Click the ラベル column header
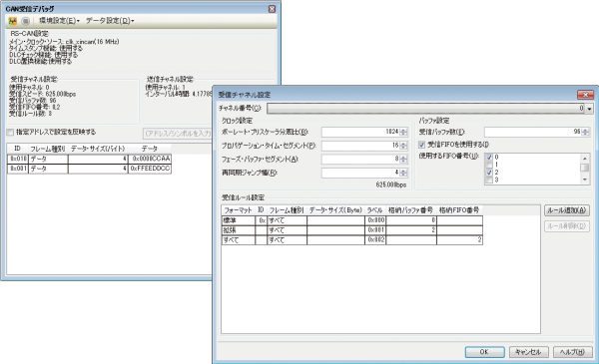 point(375,210)
